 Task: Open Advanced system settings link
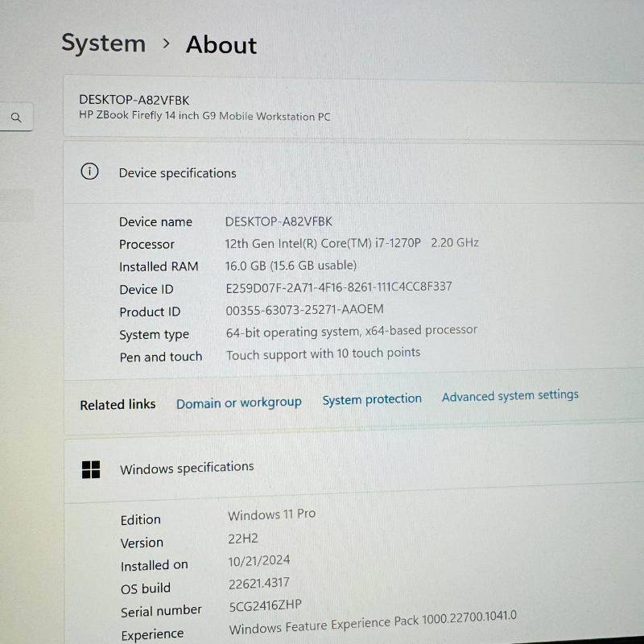tap(510, 395)
